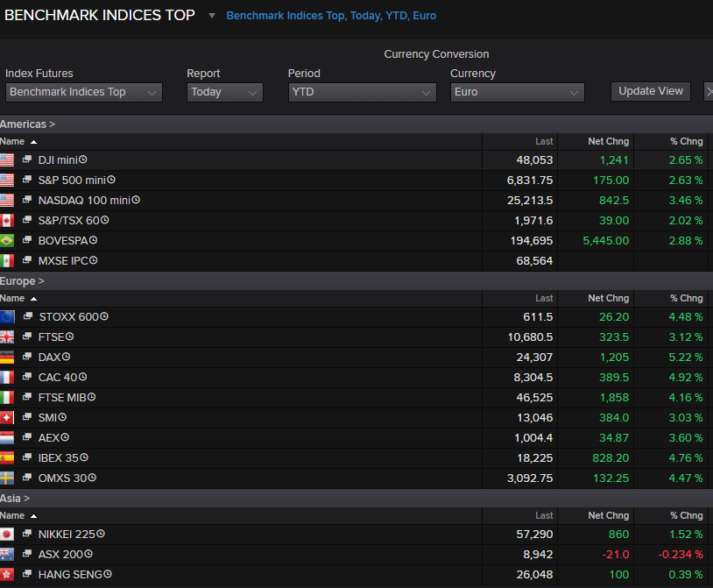Click the German flag beside DAX

tap(7, 358)
